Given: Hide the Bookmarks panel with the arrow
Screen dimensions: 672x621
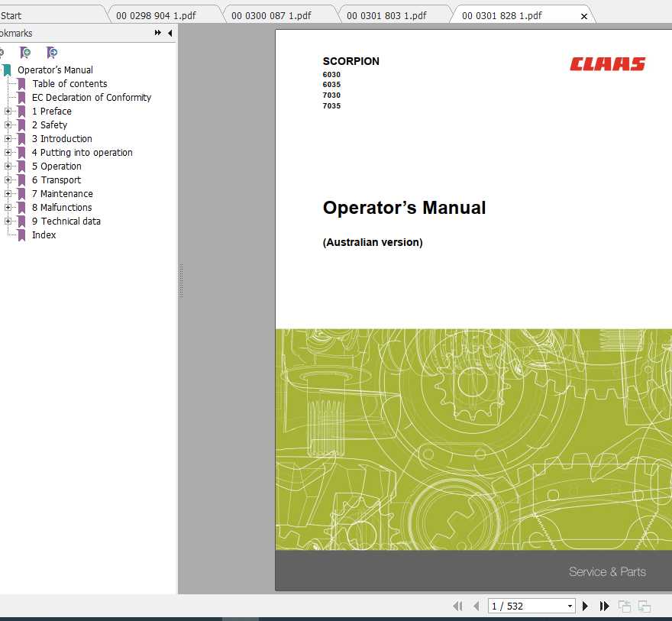Looking at the screenshot, I should pyautogui.click(x=170, y=33).
